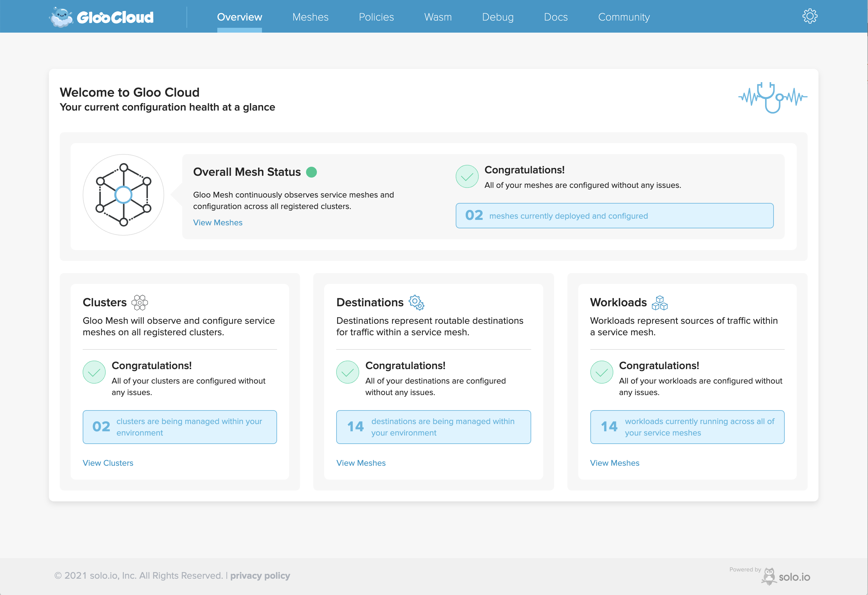The image size is (868, 595).
Task: Click the green Overall Mesh Status dot
Action: pos(311,172)
